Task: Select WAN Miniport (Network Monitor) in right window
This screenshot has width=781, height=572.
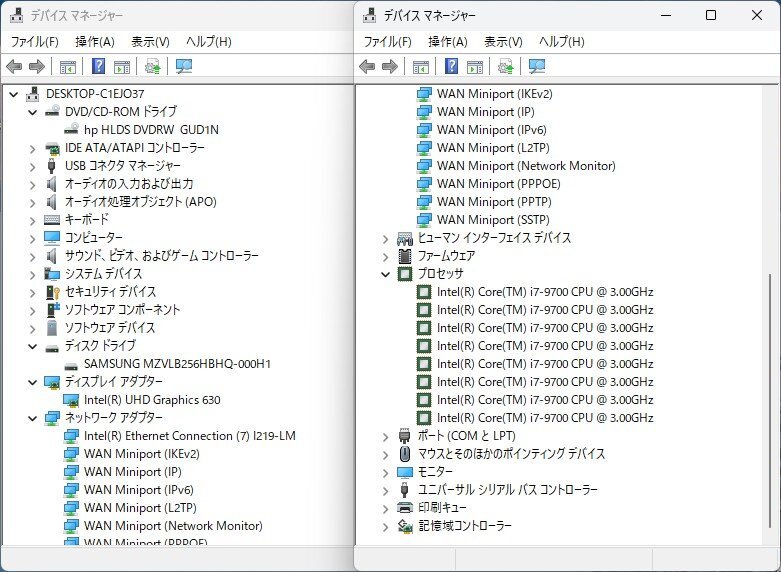Action: [x=525, y=166]
